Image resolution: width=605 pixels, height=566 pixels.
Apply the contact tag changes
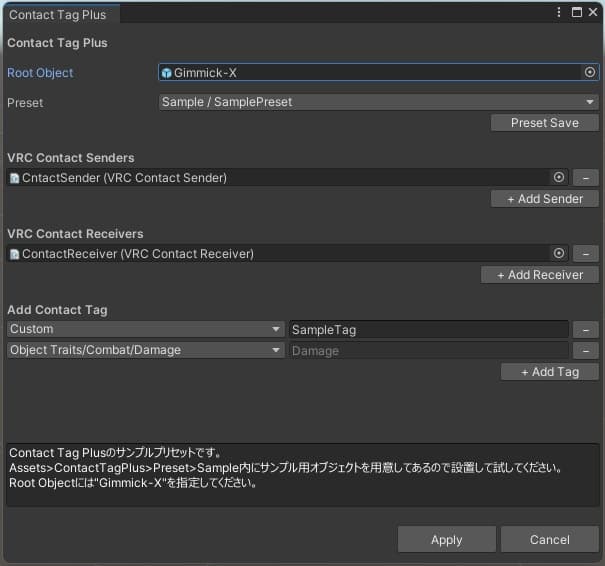click(446, 539)
